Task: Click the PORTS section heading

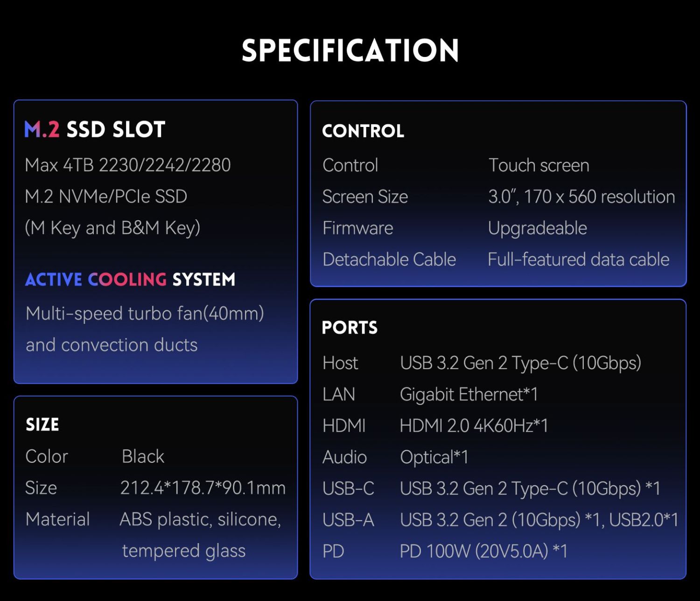Action: click(350, 328)
